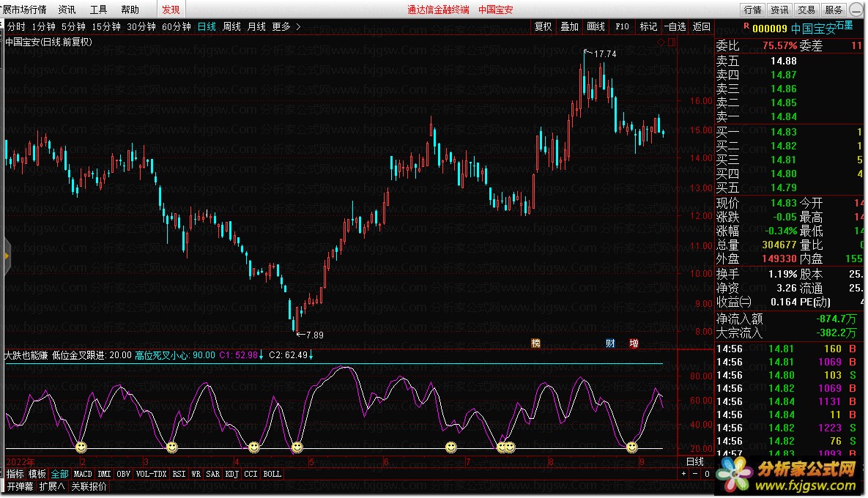The height and width of the screenshot is (498, 868).
Task: Click the minimize circle icon after 服务
Action: (856, 10)
